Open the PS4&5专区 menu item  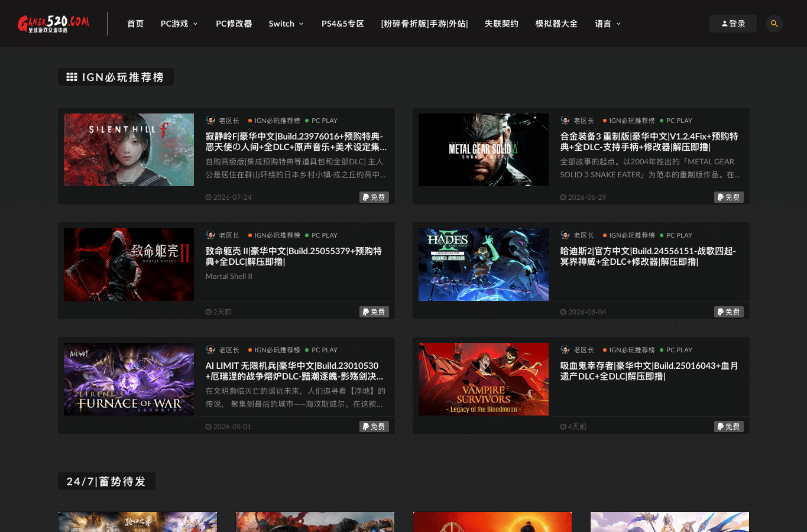click(x=343, y=24)
